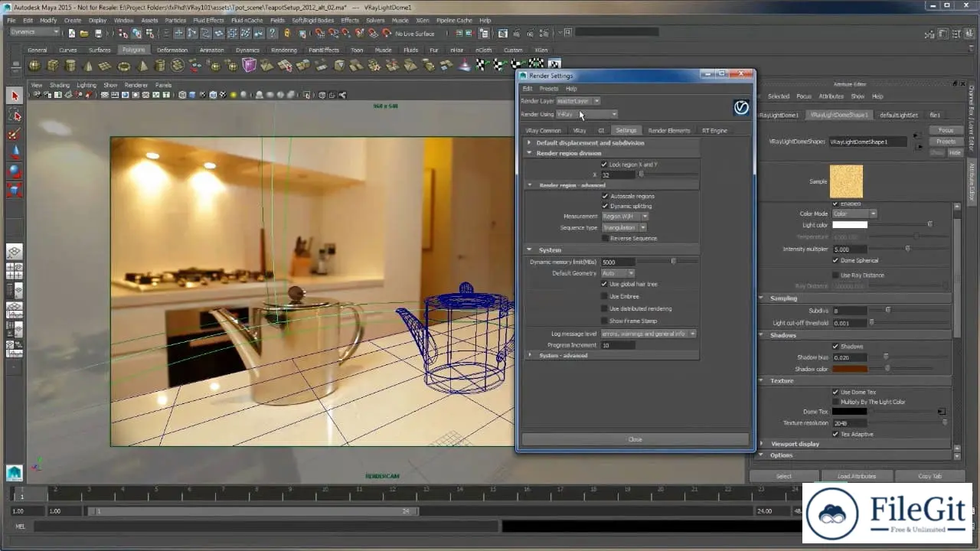
Task: Select the Paint Selection tool in toolbox
Action: point(15,134)
